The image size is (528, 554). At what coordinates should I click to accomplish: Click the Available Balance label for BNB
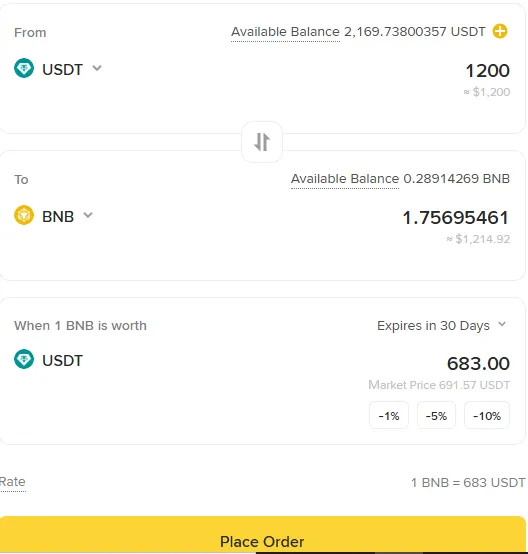[x=345, y=179]
